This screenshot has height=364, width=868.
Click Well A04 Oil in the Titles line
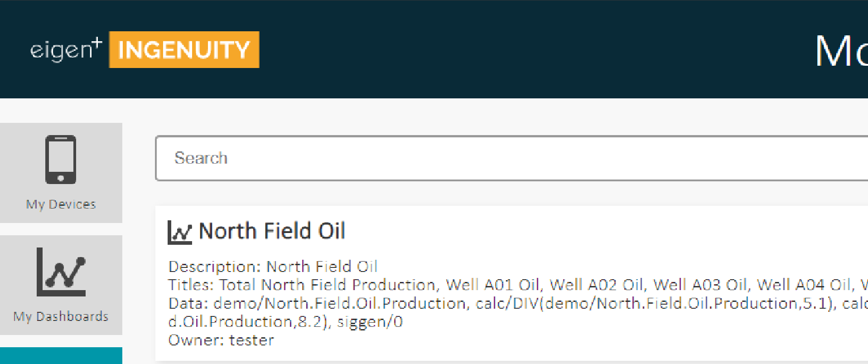click(804, 285)
